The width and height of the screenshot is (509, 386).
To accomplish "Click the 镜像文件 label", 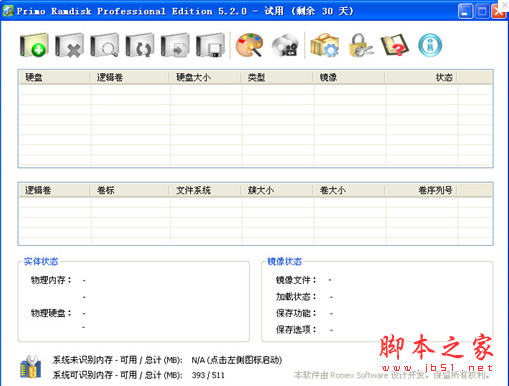I will pyautogui.click(x=296, y=280).
